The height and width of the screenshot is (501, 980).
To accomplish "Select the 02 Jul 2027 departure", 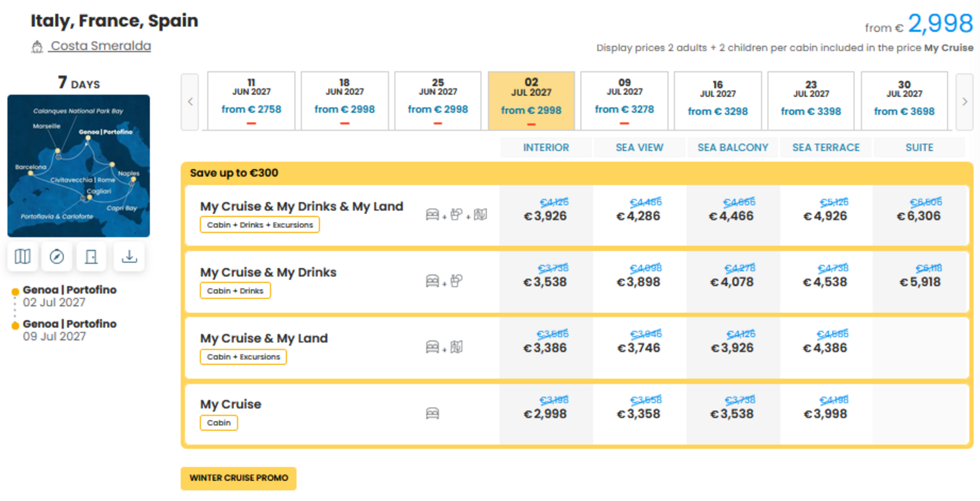I will [531, 101].
